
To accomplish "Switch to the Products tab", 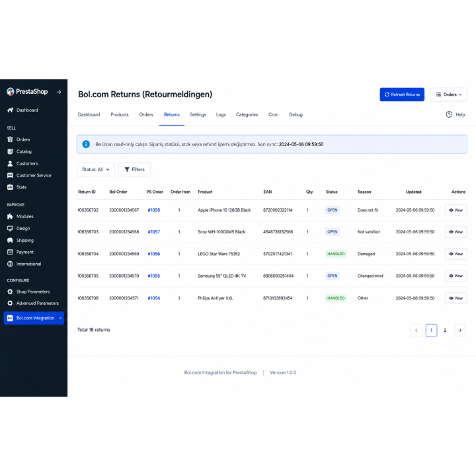I will 120,114.
